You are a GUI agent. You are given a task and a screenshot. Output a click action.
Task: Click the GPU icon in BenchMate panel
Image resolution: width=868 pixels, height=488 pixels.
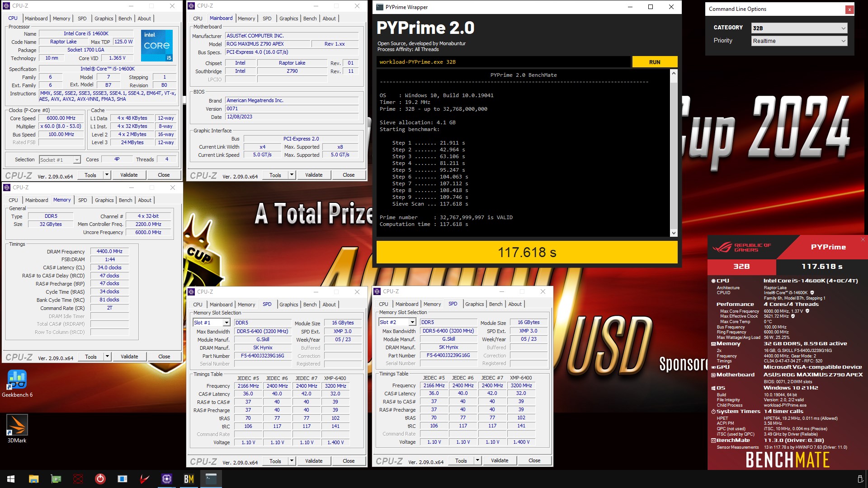click(713, 367)
